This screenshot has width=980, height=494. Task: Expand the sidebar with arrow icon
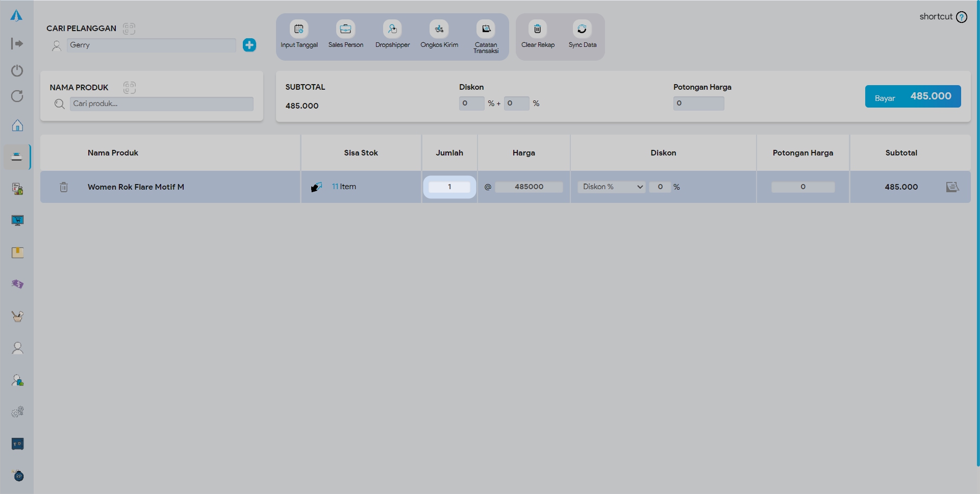point(17,44)
